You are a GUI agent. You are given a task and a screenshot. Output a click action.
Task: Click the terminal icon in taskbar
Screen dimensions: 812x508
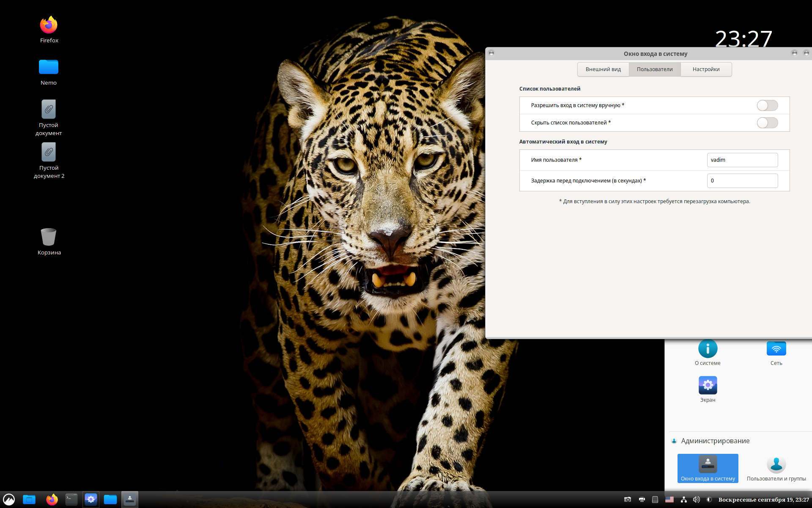[71, 500]
